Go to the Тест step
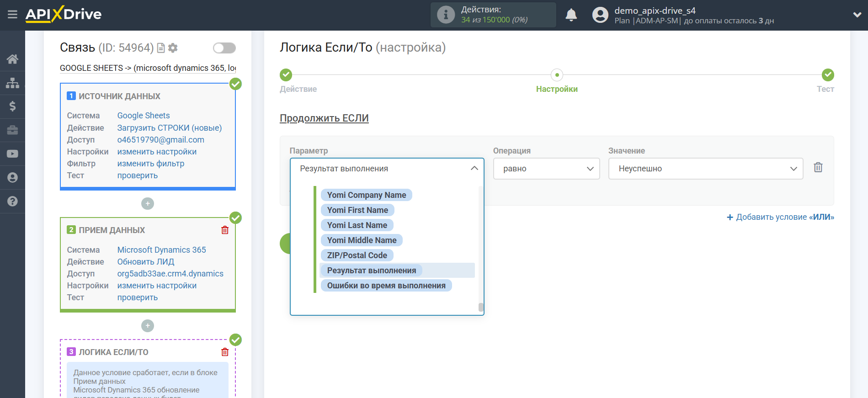 tap(825, 80)
